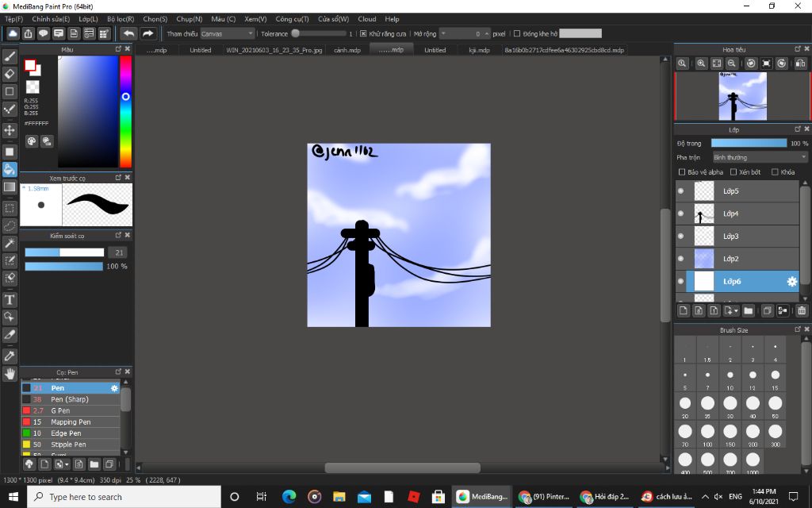The image size is (812, 508).
Task: Open Pen brush settings gear
Action: [114, 387]
